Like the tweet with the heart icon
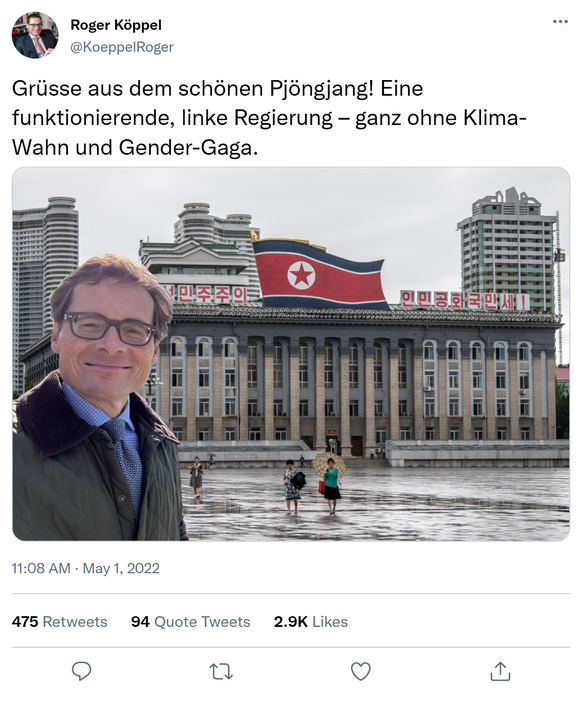582x707 pixels. pos(361,671)
